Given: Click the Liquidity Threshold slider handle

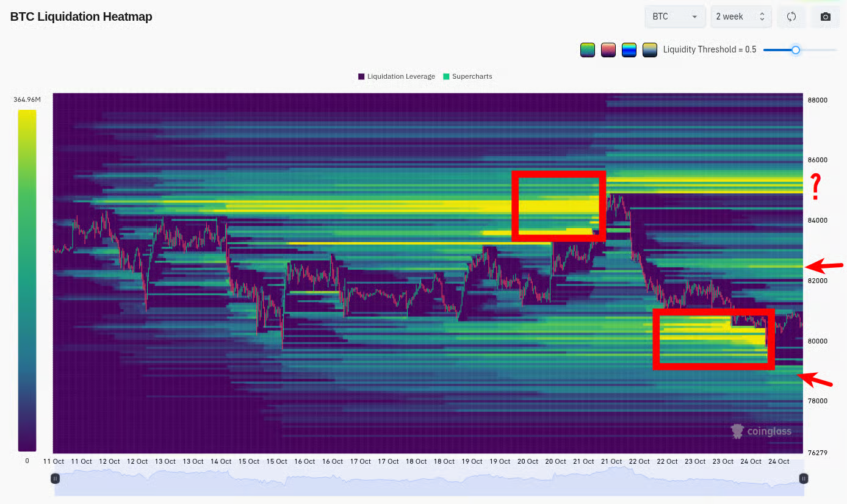Looking at the screenshot, I should click(796, 50).
